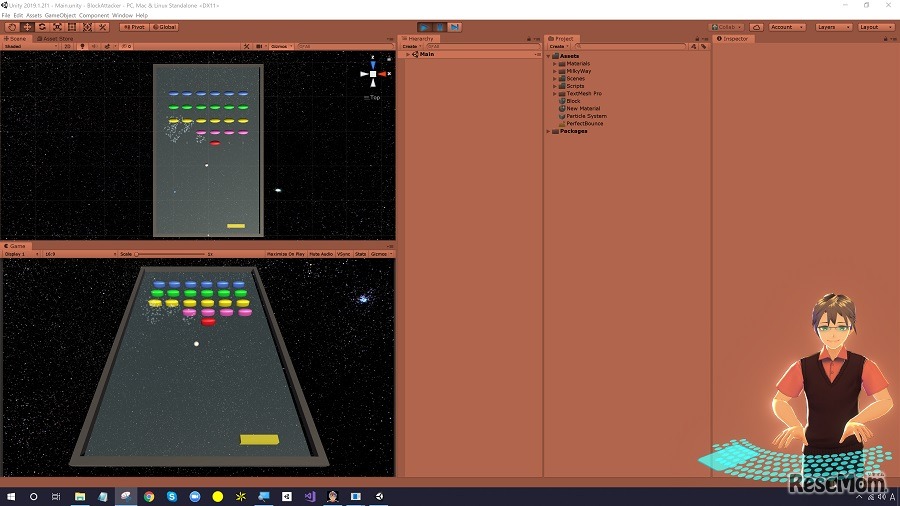Viewport: 900px width, 506px height.
Task: Click the Project search by label icon
Action: [x=703, y=46]
